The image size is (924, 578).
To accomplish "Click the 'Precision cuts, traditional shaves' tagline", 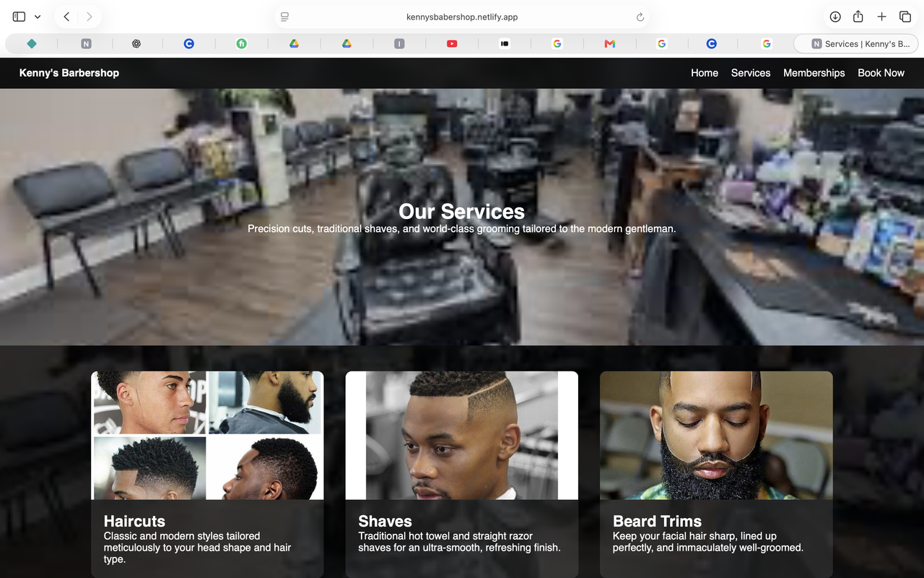I will (462, 228).
